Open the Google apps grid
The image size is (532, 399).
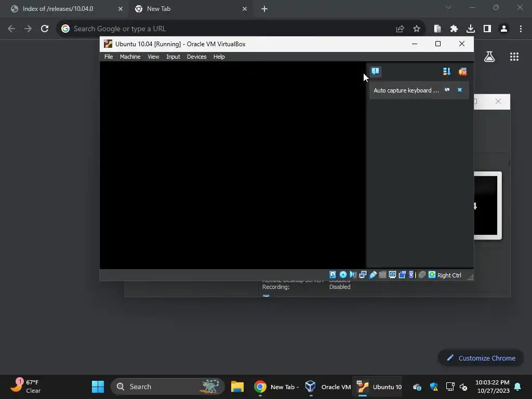pyautogui.click(x=514, y=57)
